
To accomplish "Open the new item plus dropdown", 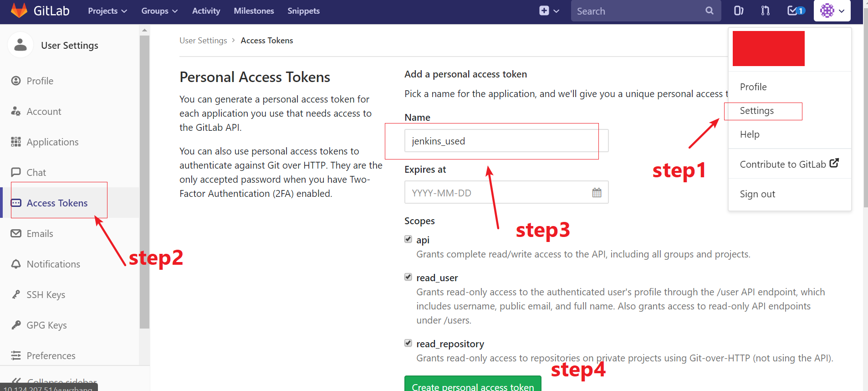I will [549, 11].
